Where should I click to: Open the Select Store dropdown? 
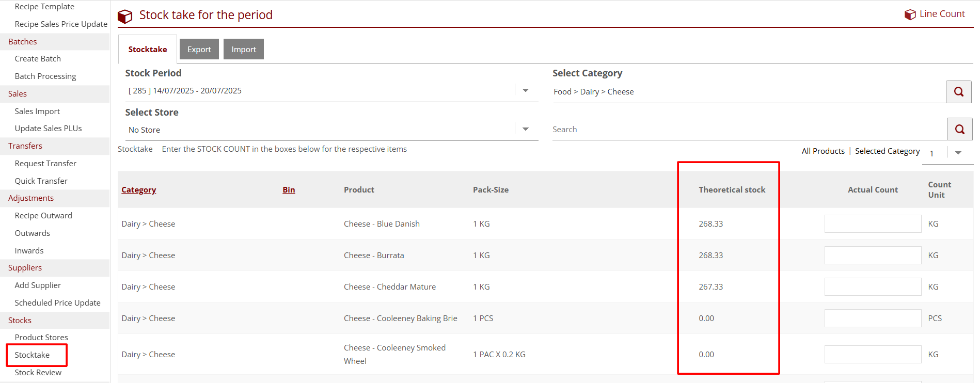525,129
